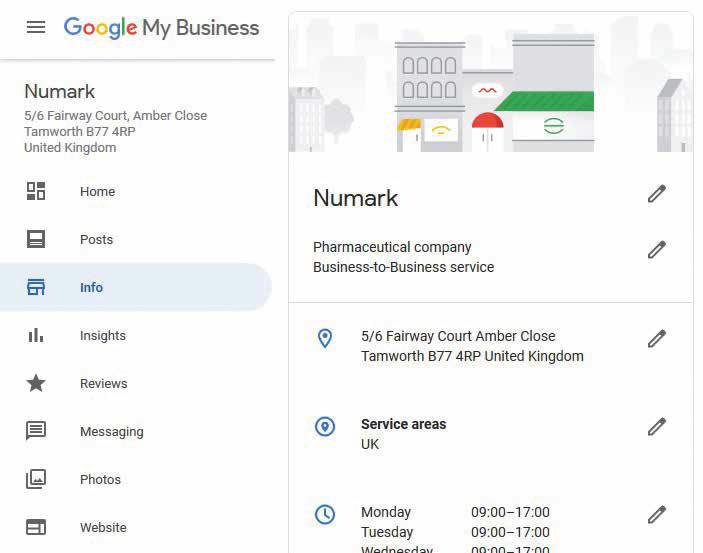Click the Pharmaceutical company text
Viewport: 703px width, 553px height.
392,247
